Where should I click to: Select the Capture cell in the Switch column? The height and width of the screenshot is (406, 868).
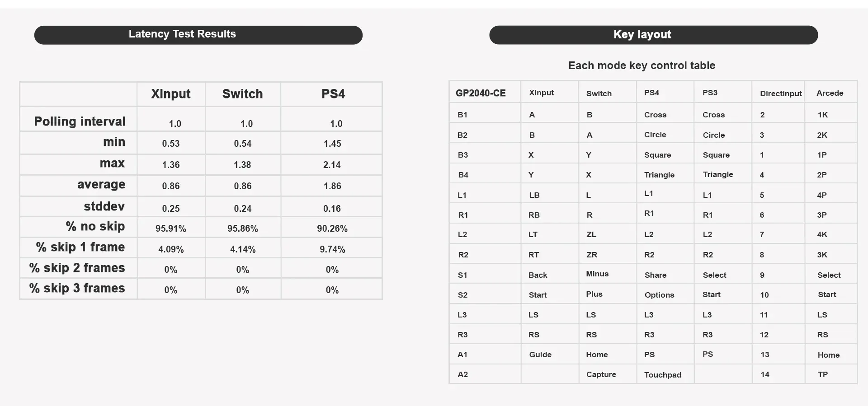(x=601, y=374)
